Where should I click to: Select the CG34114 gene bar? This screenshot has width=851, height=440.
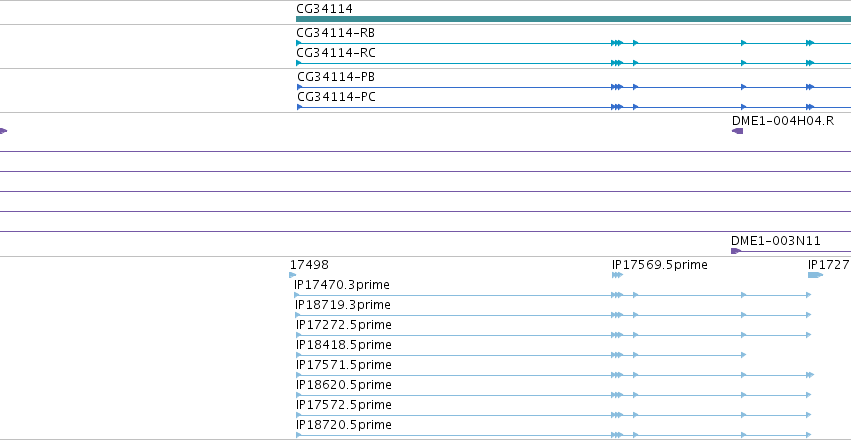pos(573,19)
